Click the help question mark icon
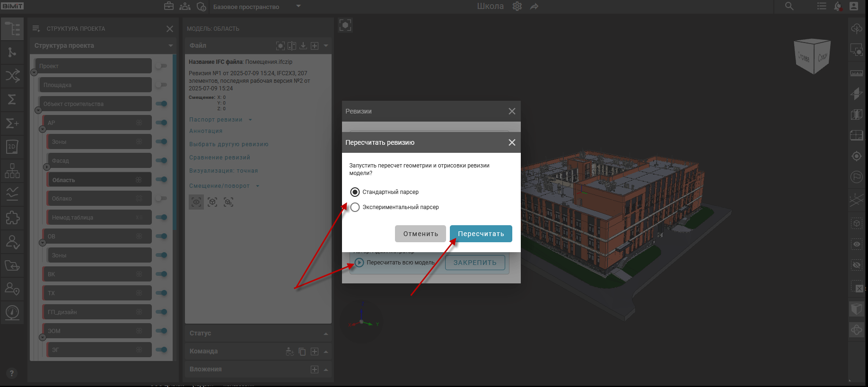Image resolution: width=868 pixels, height=387 pixels. click(12, 373)
